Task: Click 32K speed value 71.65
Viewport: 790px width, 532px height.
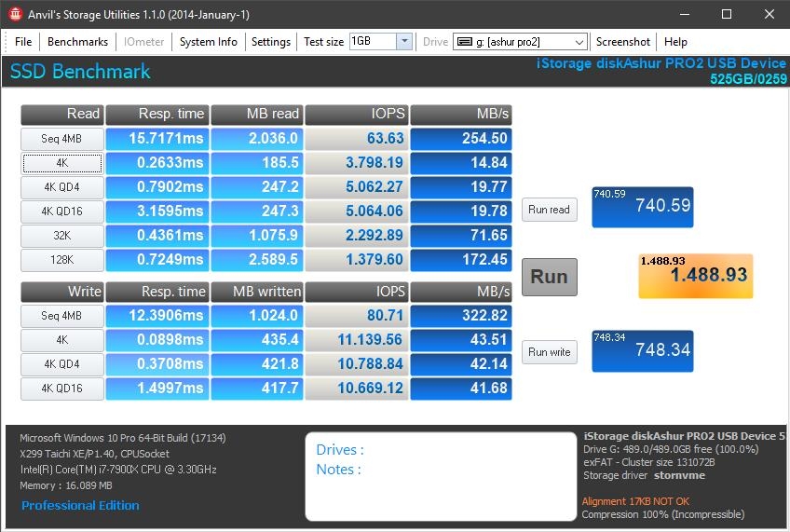Action: pos(461,236)
